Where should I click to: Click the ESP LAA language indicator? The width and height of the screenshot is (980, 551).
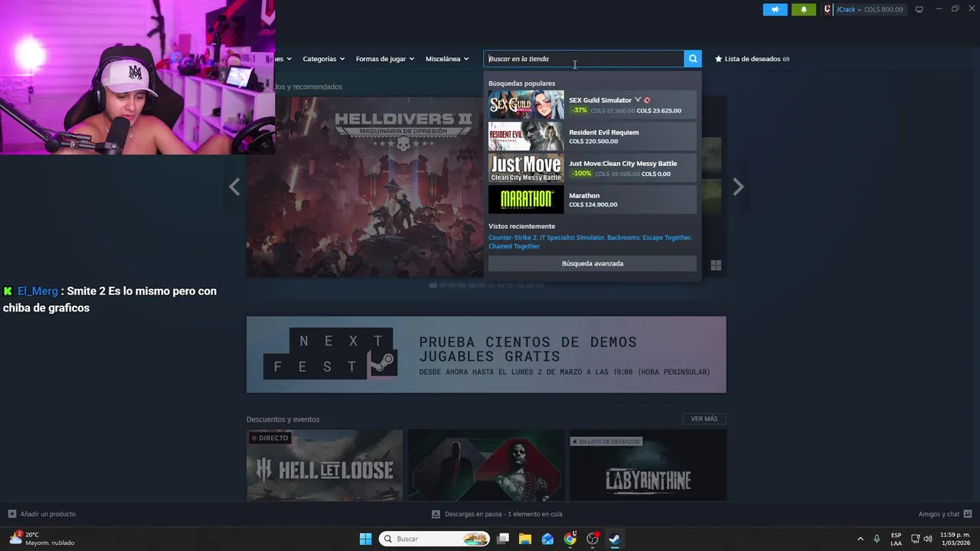896,539
